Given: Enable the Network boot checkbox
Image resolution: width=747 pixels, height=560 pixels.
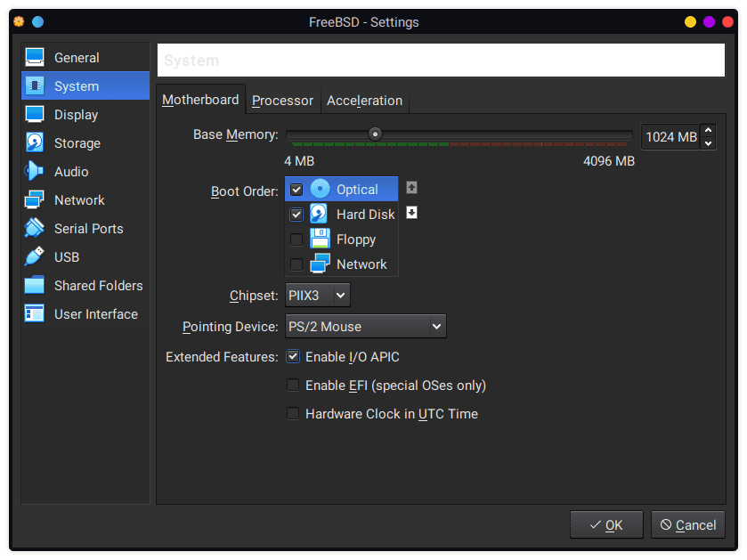Looking at the screenshot, I should [296, 264].
